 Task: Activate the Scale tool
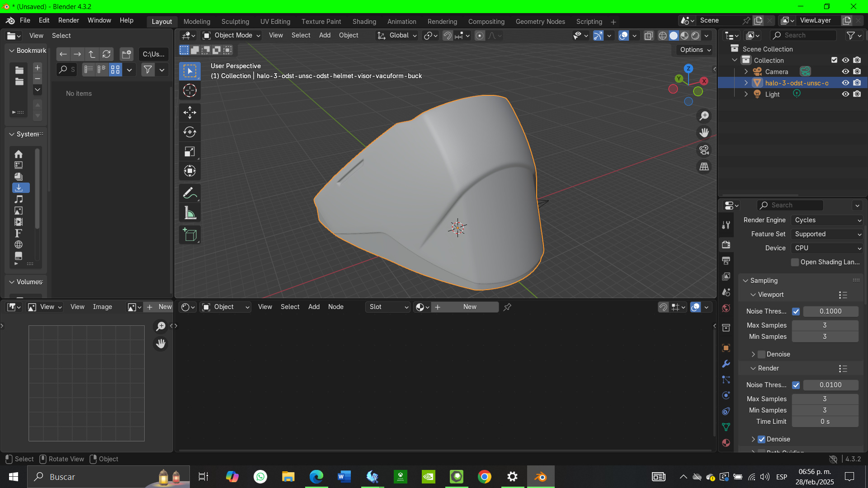(190, 152)
